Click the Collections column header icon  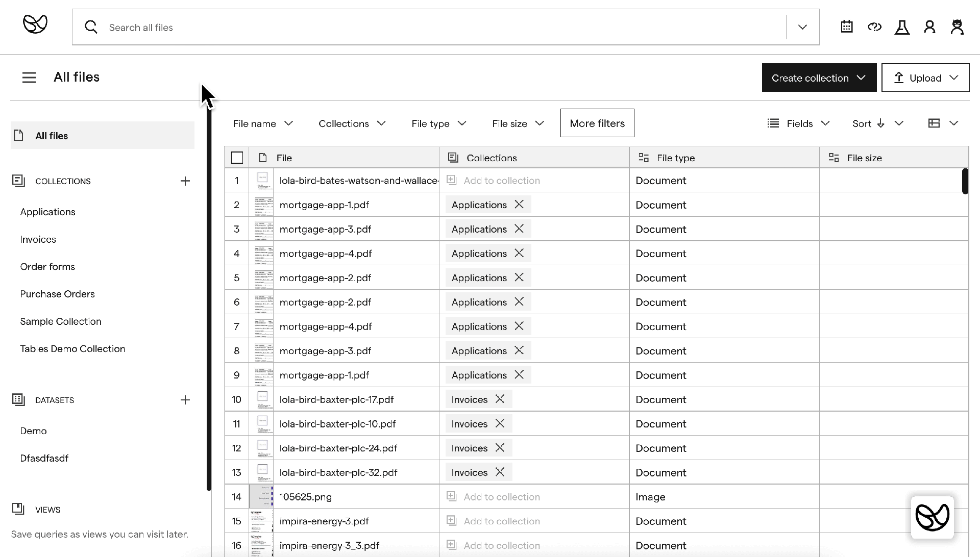(x=453, y=158)
